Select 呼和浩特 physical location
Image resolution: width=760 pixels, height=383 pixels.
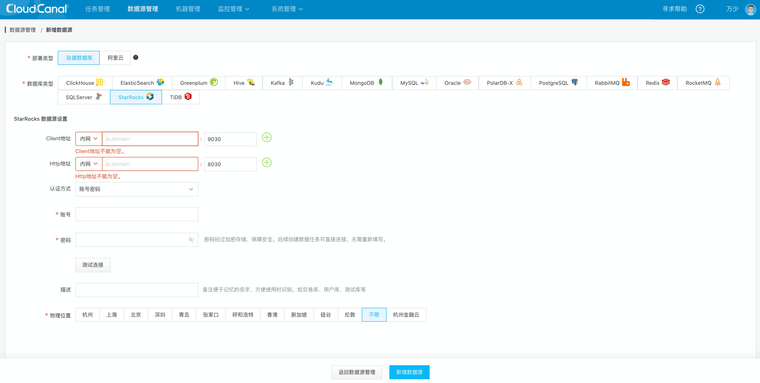(x=243, y=315)
